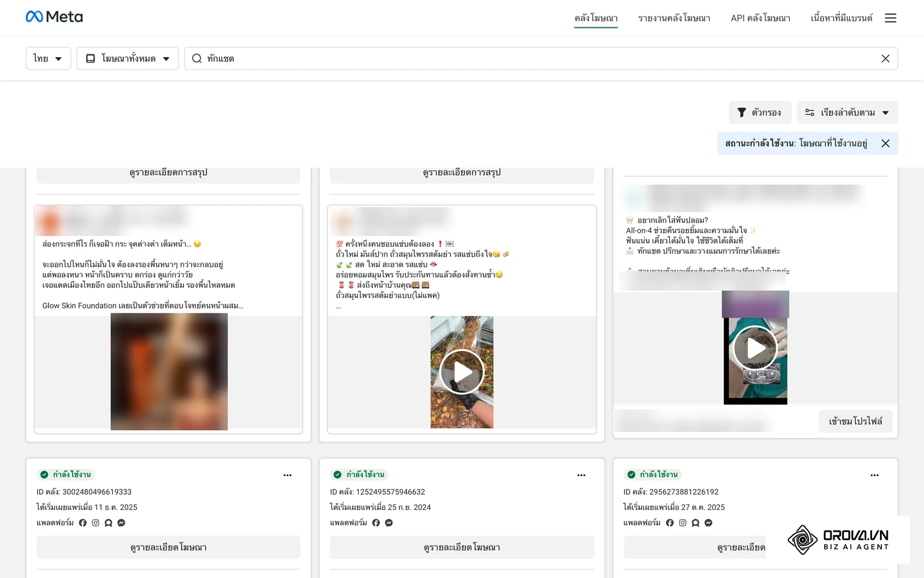Click the Meta logo
Image resolution: width=924 pixels, height=578 pixels.
coord(54,17)
